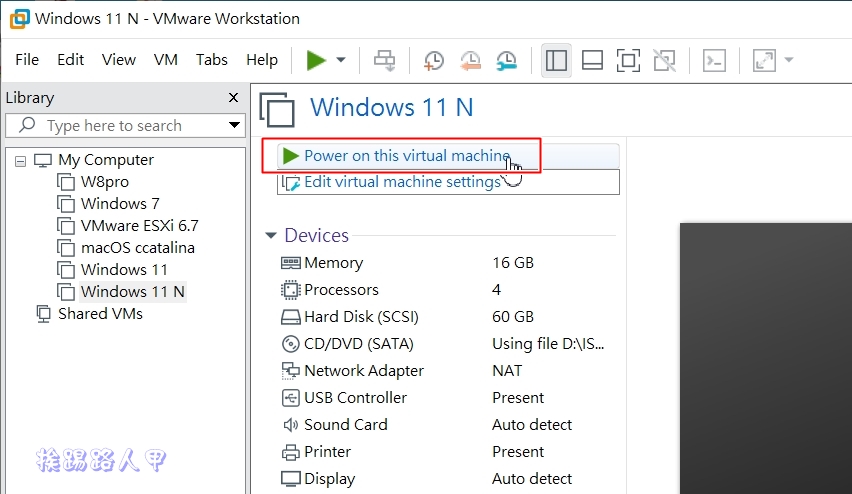Click the 16 GB memory value

513,263
